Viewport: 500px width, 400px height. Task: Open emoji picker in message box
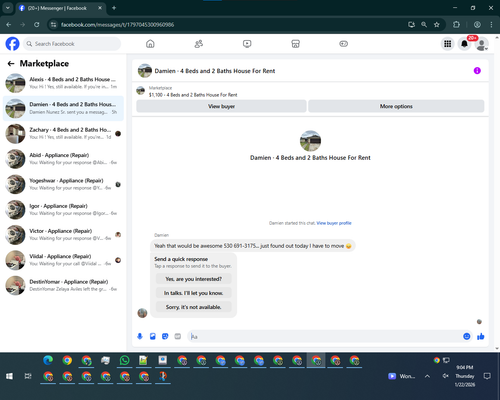467,336
